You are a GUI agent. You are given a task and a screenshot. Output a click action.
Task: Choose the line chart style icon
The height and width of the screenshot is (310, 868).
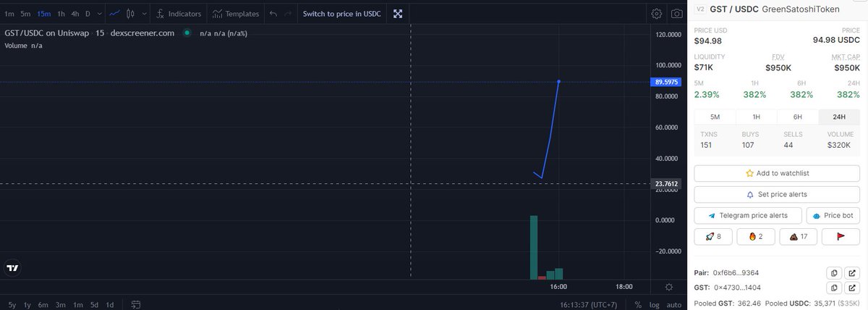click(x=114, y=14)
